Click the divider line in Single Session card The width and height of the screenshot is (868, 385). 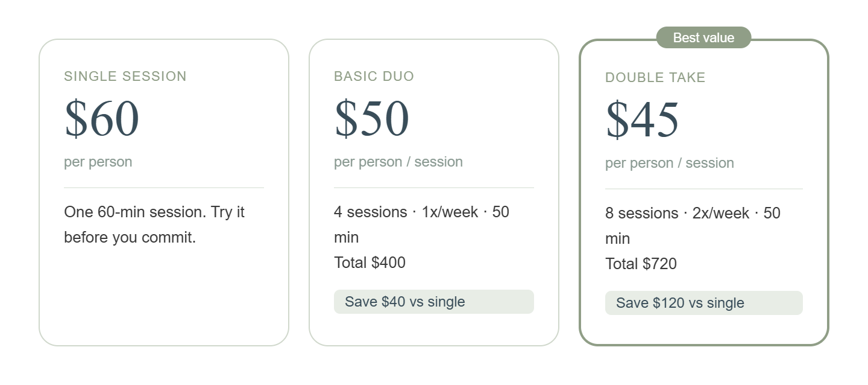163,188
